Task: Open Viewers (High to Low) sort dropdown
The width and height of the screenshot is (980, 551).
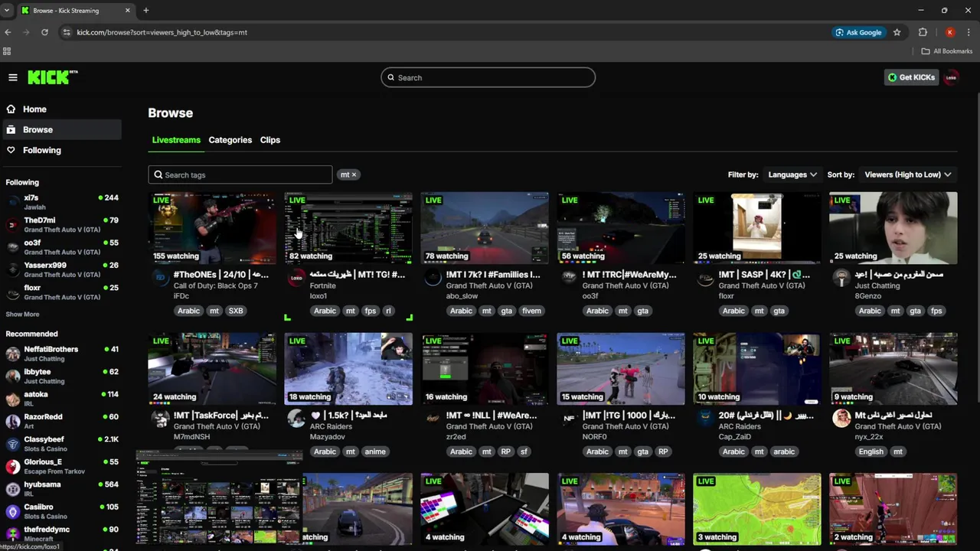Action: pyautogui.click(x=908, y=174)
